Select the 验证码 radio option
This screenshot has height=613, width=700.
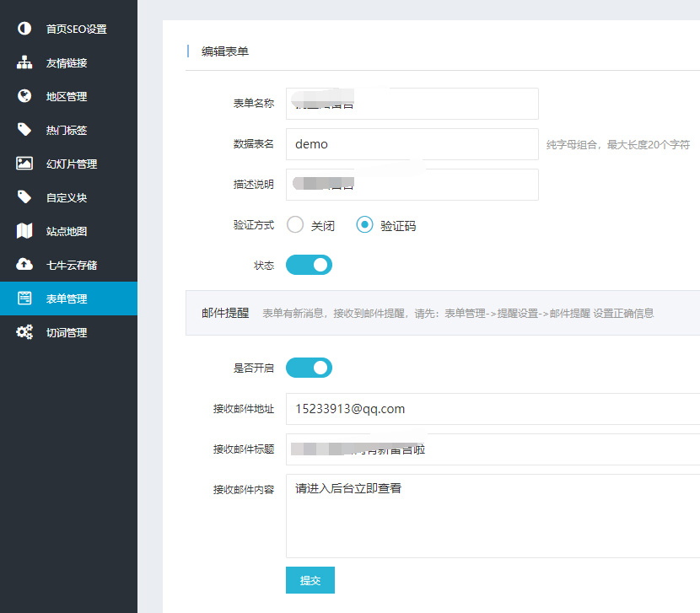point(364,225)
